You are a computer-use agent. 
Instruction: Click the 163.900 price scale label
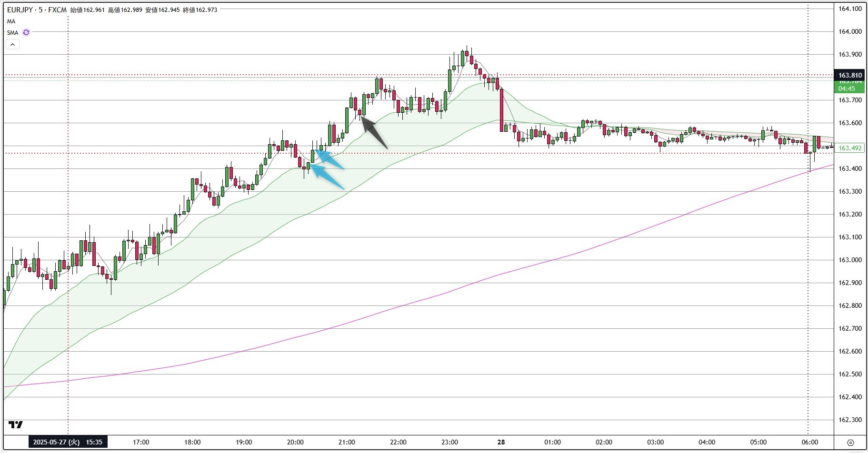(850, 54)
